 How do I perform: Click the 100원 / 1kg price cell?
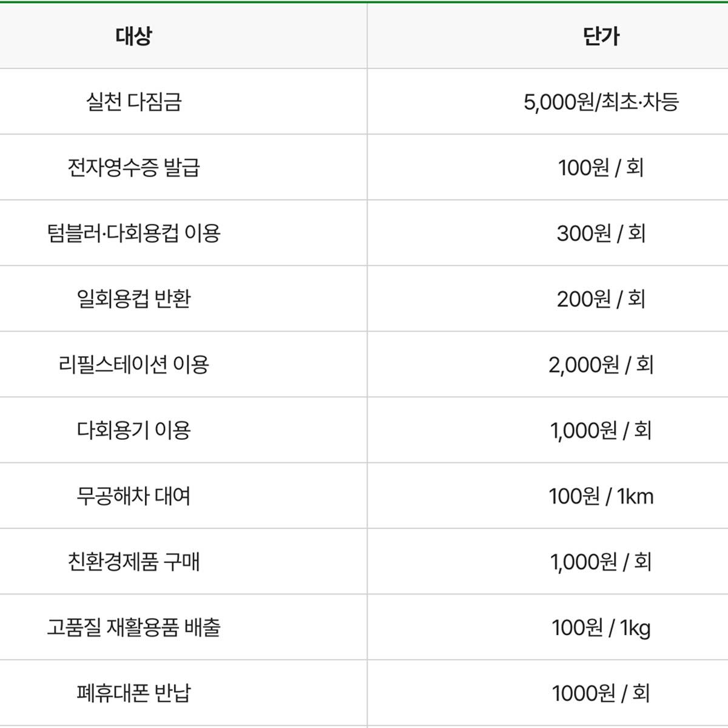601,628
